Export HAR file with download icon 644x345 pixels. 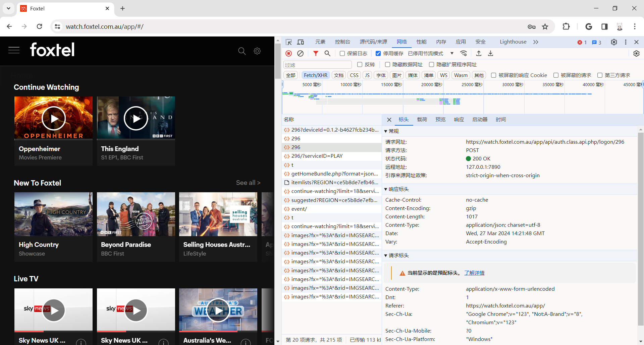click(490, 54)
